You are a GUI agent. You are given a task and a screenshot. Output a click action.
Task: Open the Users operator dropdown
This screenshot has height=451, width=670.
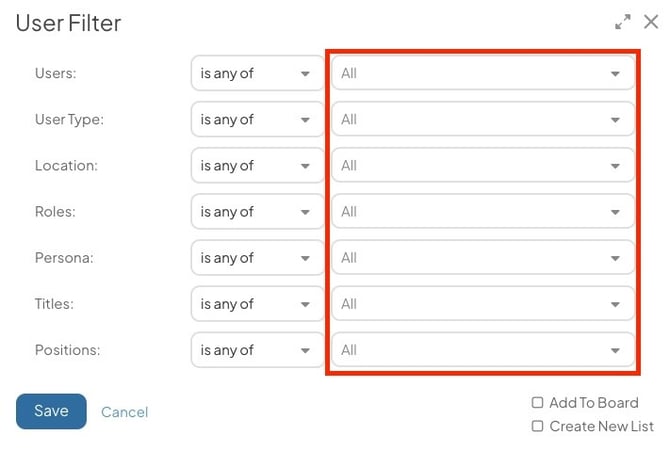point(257,73)
